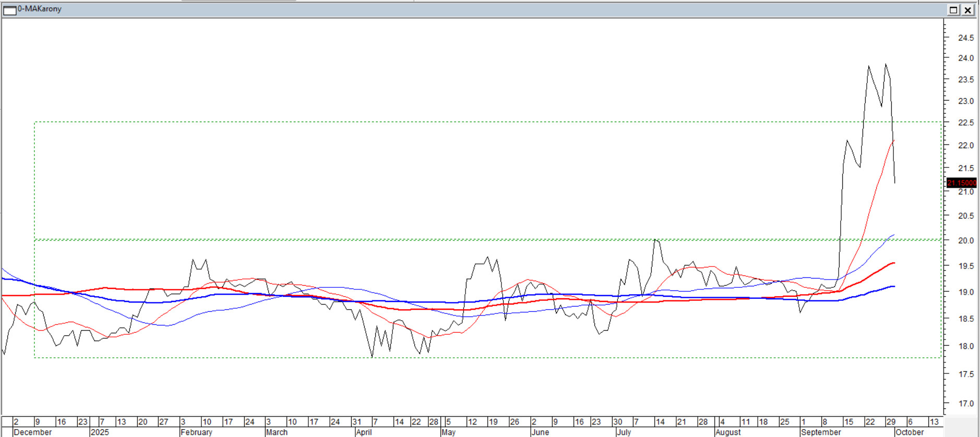Select the bottom green dotted line near 17.8
The image size is (980, 437).
470,358
